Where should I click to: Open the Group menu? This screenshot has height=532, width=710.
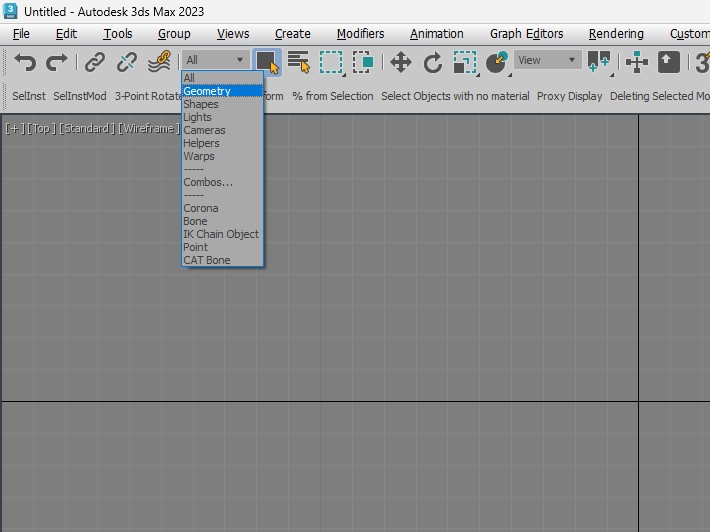click(174, 34)
